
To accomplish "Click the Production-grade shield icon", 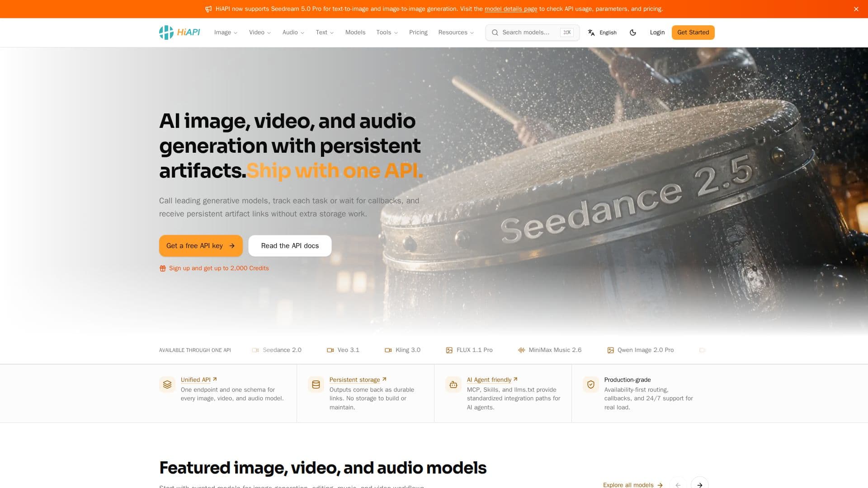I will point(591,385).
